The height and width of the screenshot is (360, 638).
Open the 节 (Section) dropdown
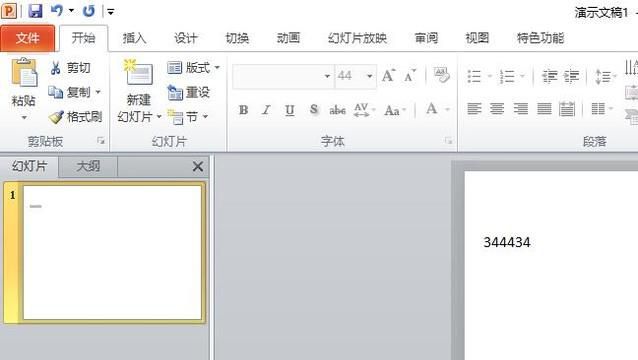point(188,117)
